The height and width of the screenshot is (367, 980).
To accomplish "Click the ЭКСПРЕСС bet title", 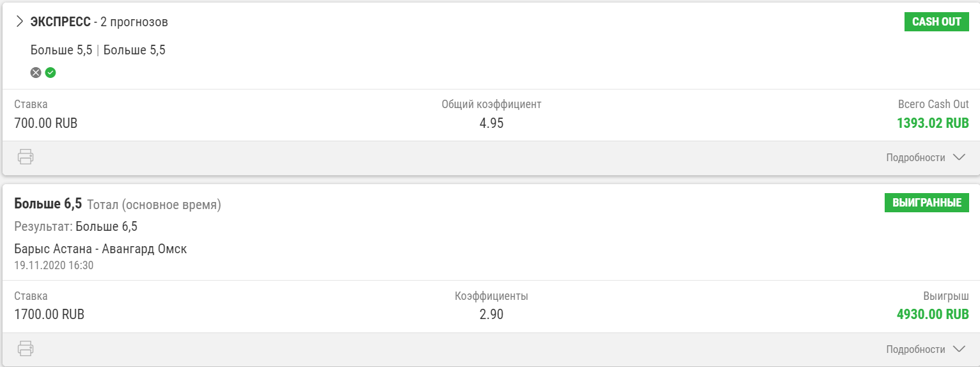I will (60, 22).
